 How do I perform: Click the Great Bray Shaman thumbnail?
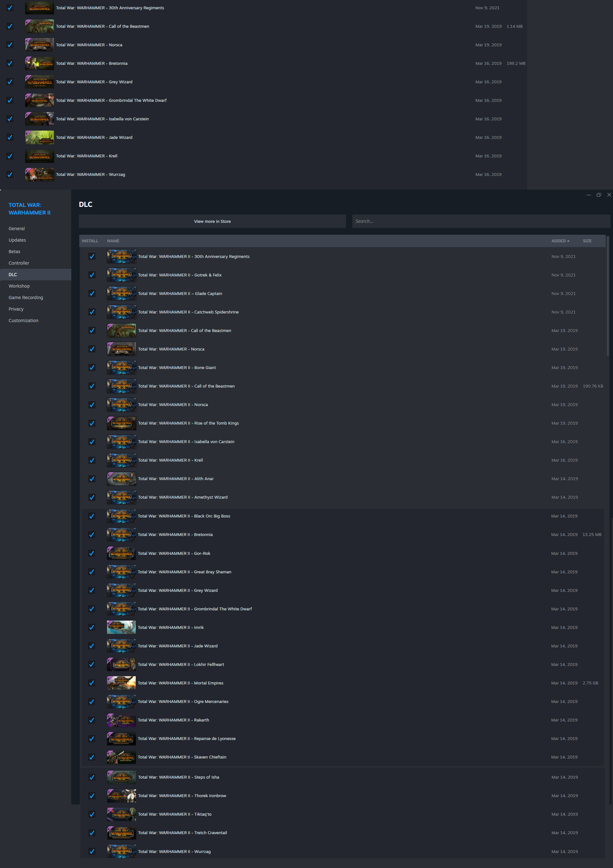121,572
